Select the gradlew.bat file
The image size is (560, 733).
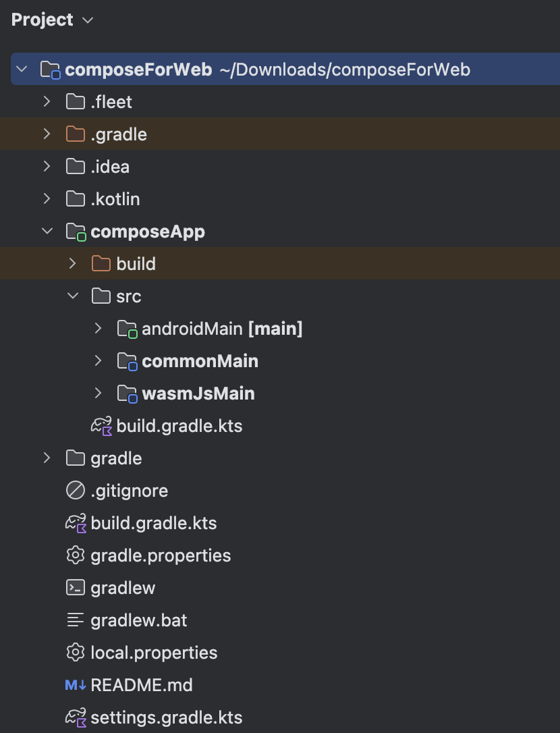[280, 620]
